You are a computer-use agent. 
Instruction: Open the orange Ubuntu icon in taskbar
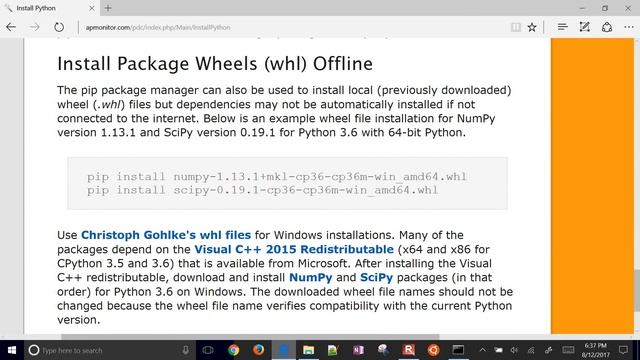433,350
